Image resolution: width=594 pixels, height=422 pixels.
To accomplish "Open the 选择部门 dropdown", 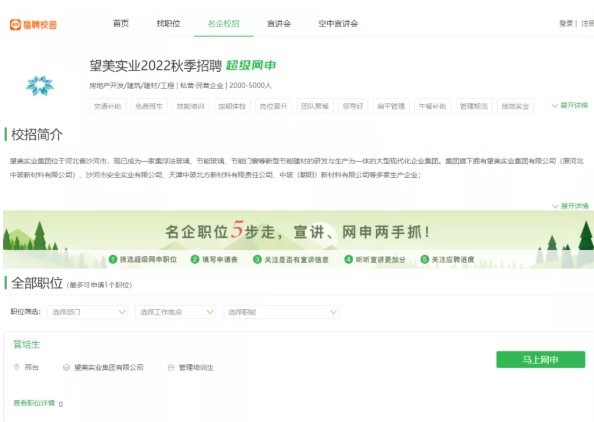I will (88, 312).
